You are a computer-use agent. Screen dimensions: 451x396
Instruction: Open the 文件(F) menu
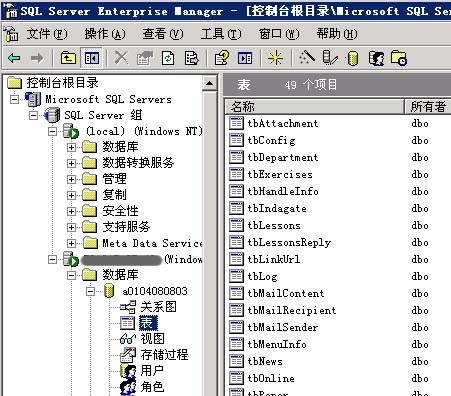pos(47,34)
